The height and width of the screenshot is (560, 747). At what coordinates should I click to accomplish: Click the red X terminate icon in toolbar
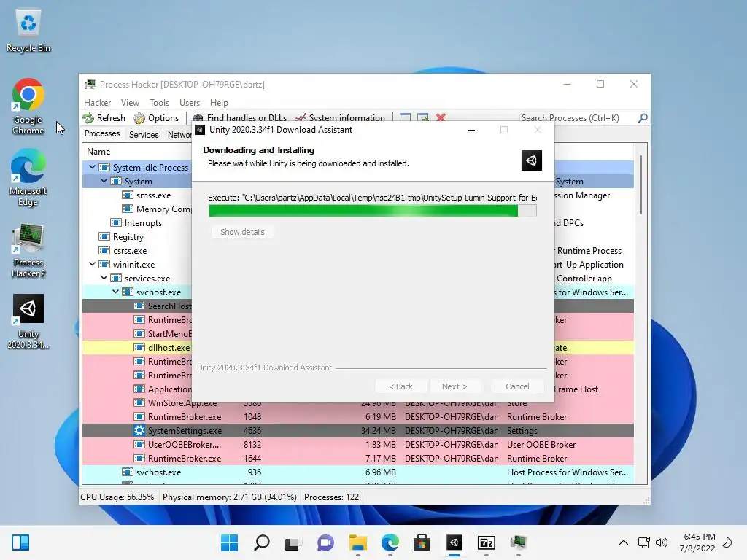pyautogui.click(x=441, y=117)
